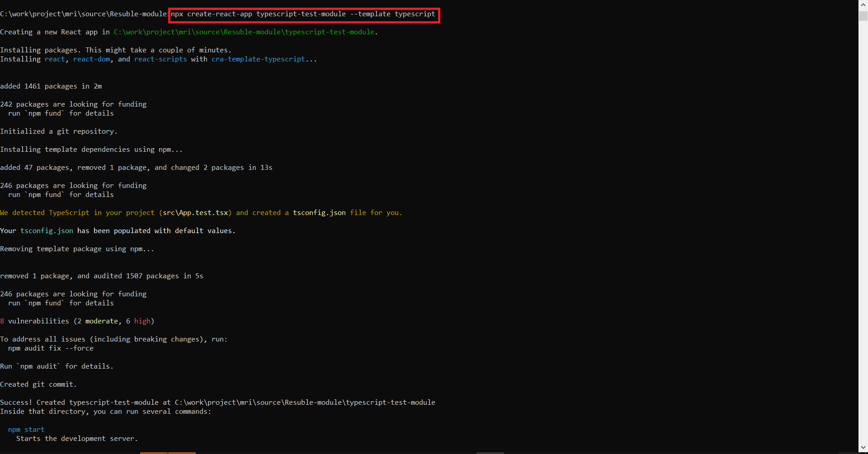
Task: Click the 'Success! Created typescript-test-module' line
Action: click(217, 403)
